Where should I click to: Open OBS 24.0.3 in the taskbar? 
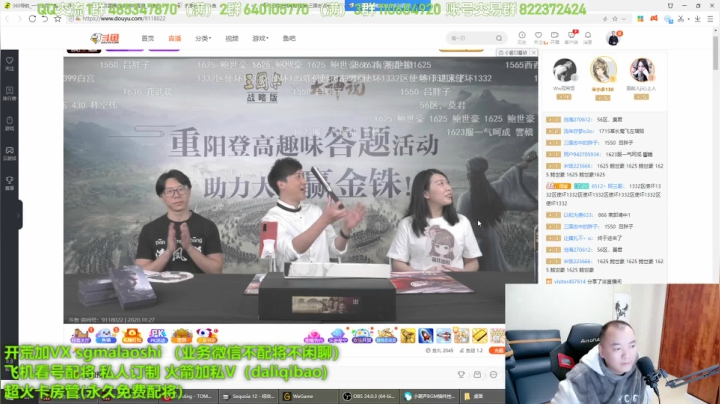[370, 396]
